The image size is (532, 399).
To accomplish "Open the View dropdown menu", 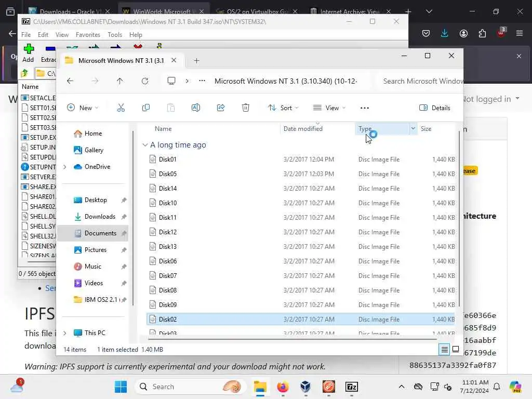I will (329, 108).
